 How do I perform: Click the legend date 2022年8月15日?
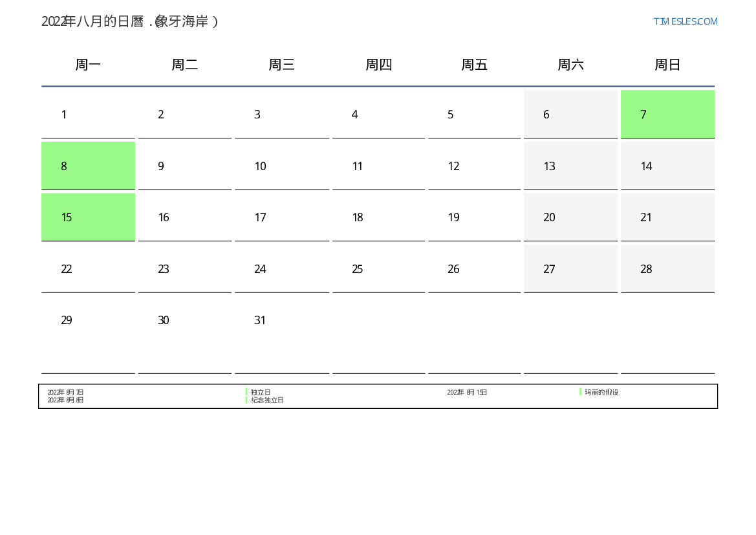click(467, 392)
